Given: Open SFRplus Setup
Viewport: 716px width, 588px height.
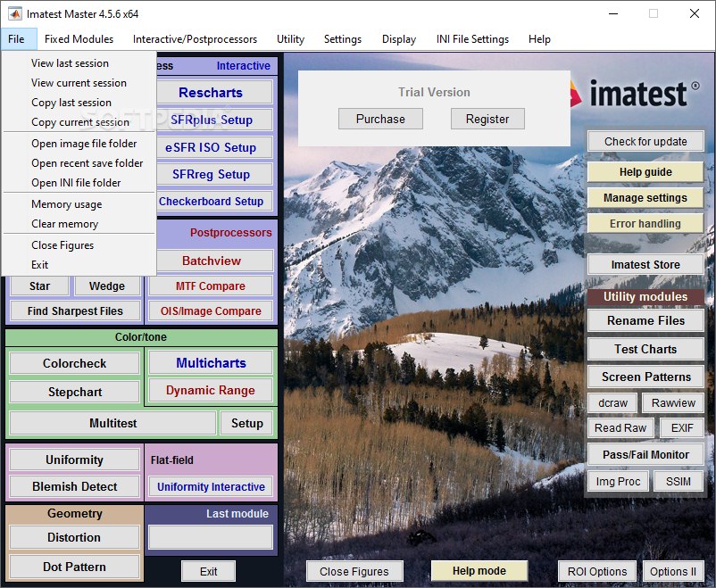Looking at the screenshot, I should point(214,120).
